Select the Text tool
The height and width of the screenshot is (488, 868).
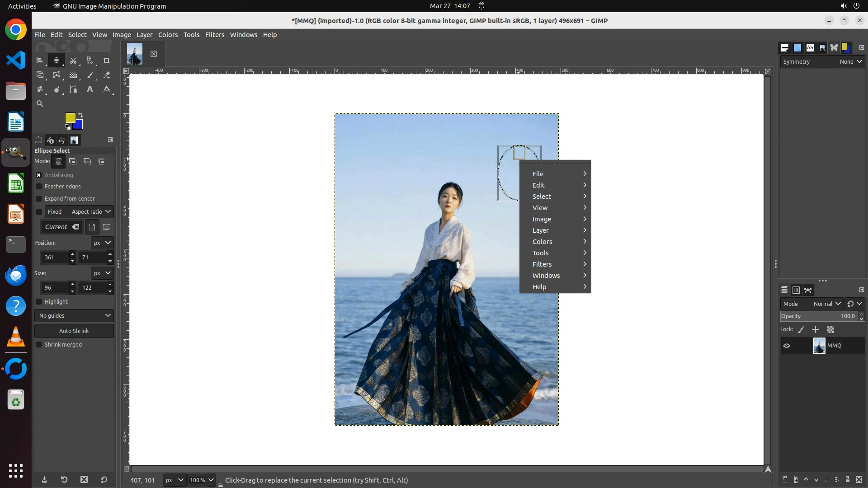coord(90,89)
